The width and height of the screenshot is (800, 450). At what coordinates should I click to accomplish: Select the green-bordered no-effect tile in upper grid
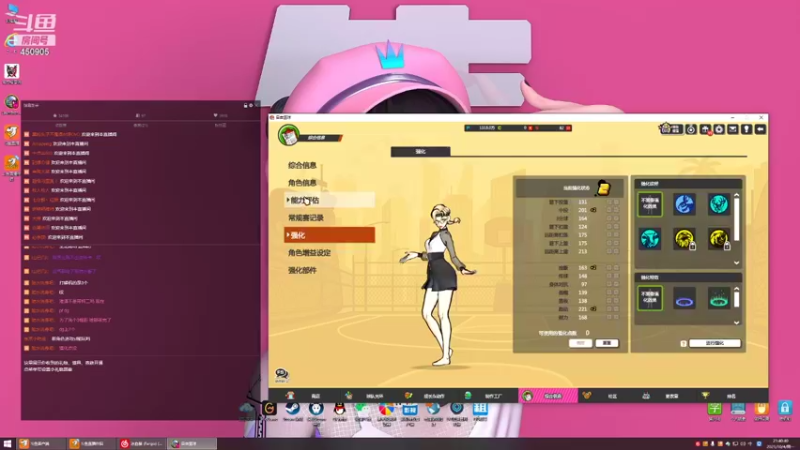click(x=650, y=205)
